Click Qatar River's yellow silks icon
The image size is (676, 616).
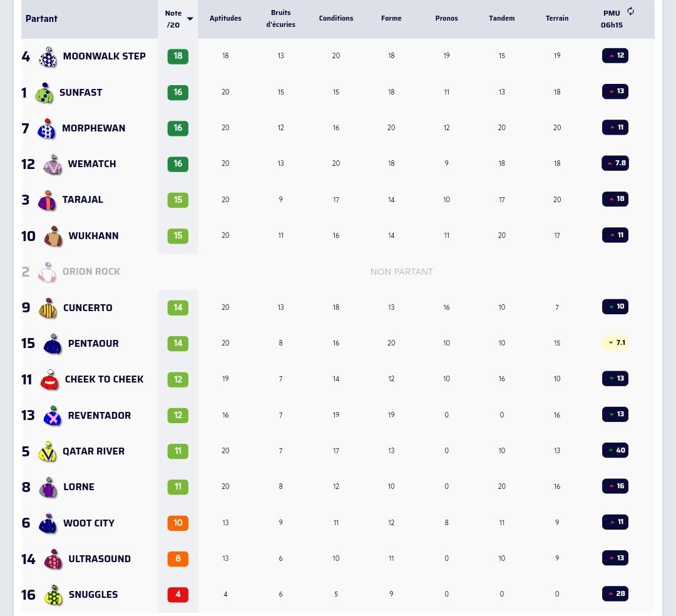tap(48, 452)
